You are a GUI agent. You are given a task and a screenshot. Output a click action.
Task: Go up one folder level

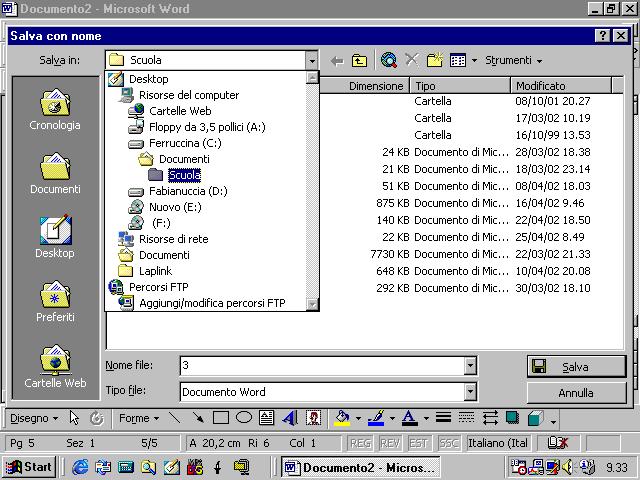pos(359,61)
